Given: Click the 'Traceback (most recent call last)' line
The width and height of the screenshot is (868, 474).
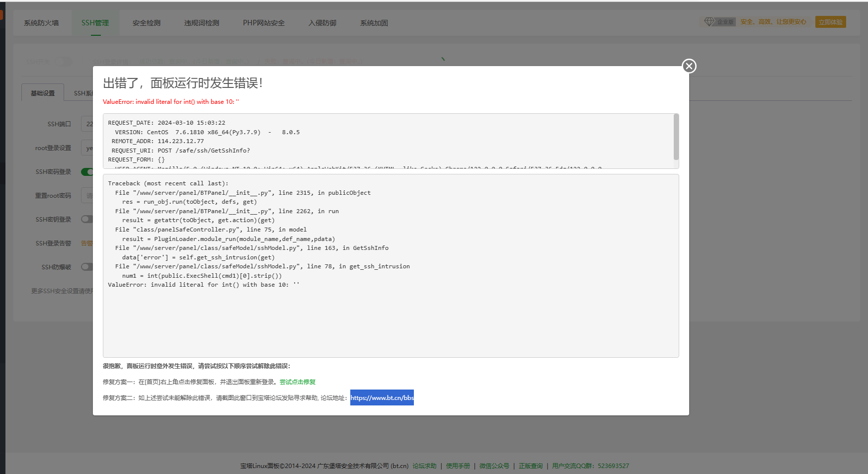Looking at the screenshot, I should pyautogui.click(x=168, y=183).
